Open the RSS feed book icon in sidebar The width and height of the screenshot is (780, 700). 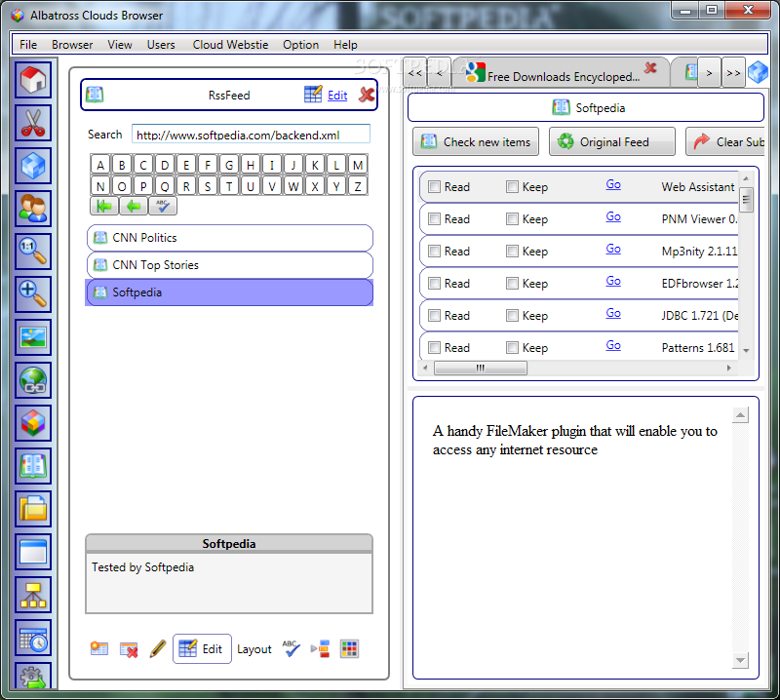click(x=33, y=466)
